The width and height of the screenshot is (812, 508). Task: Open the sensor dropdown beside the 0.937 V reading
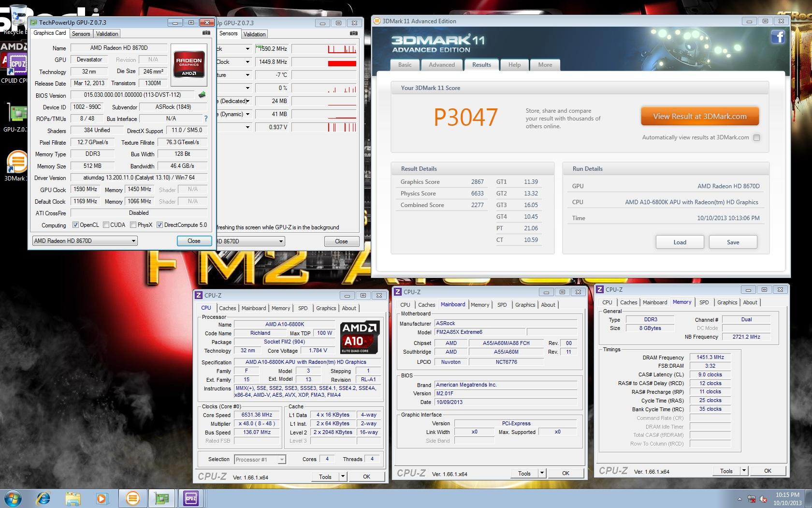(247, 127)
